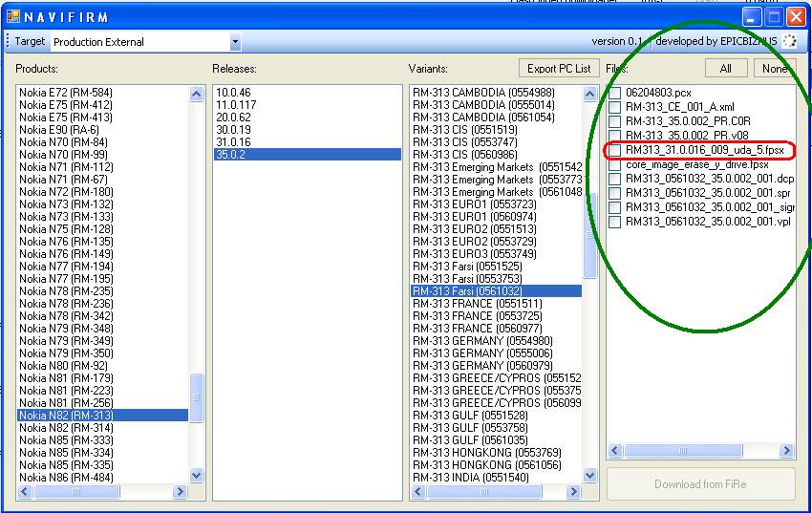Click Variants list scroll right arrow
Image resolution: width=812 pixels, height=513 pixels.
pos(573,492)
